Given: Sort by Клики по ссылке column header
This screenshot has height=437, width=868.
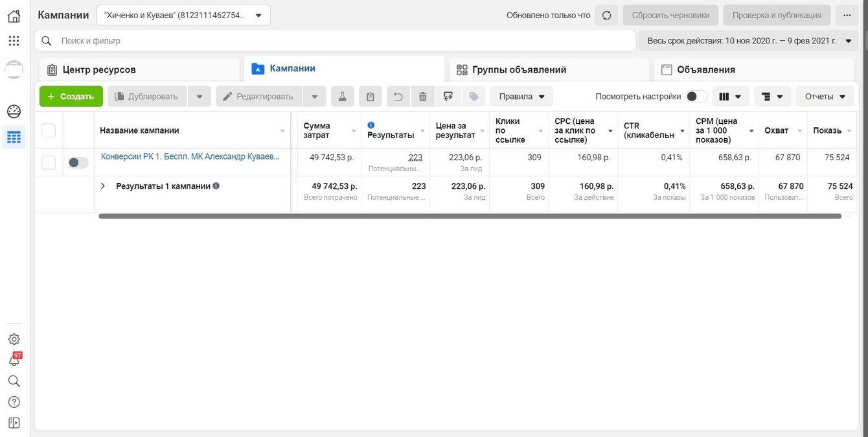Looking at the screenshot, I should click(x=519, y=130).
